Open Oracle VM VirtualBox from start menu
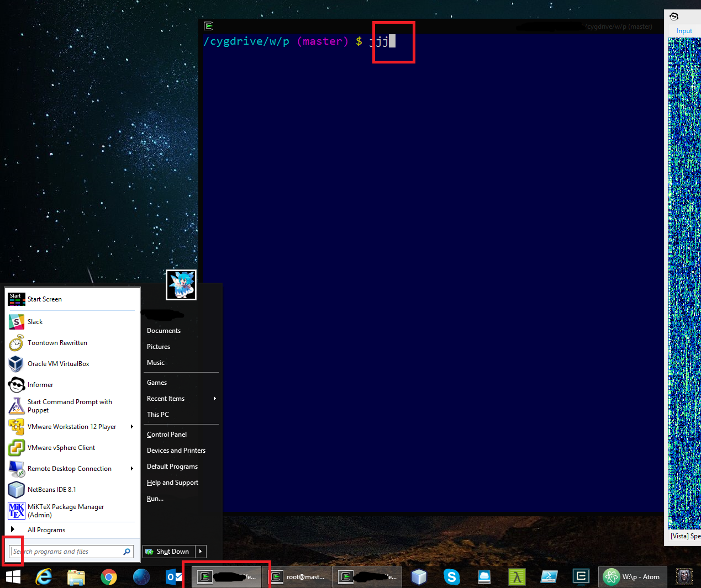The width and height of the screenshot is (701, 588). [x=72, y=364]
